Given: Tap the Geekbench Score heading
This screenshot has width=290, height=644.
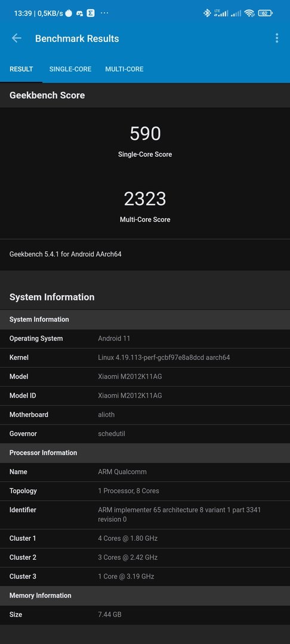Looking at the screenshot, I should 47,95.
